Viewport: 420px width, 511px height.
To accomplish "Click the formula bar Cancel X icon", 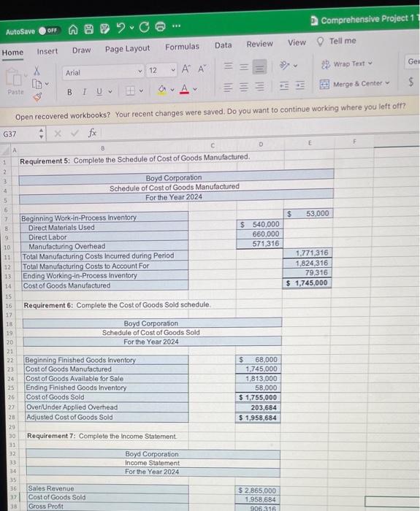I will [58, 134].
